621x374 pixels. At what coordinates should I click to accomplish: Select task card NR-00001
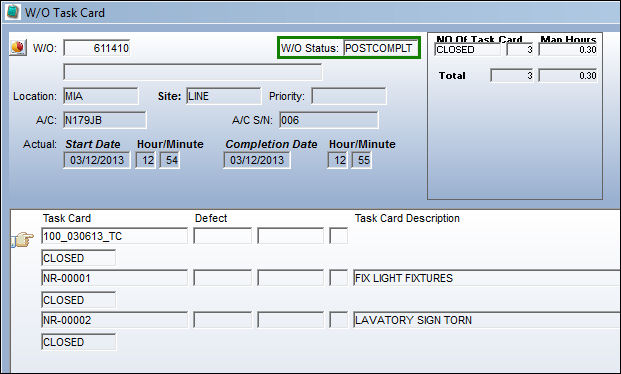coord(114,278)
